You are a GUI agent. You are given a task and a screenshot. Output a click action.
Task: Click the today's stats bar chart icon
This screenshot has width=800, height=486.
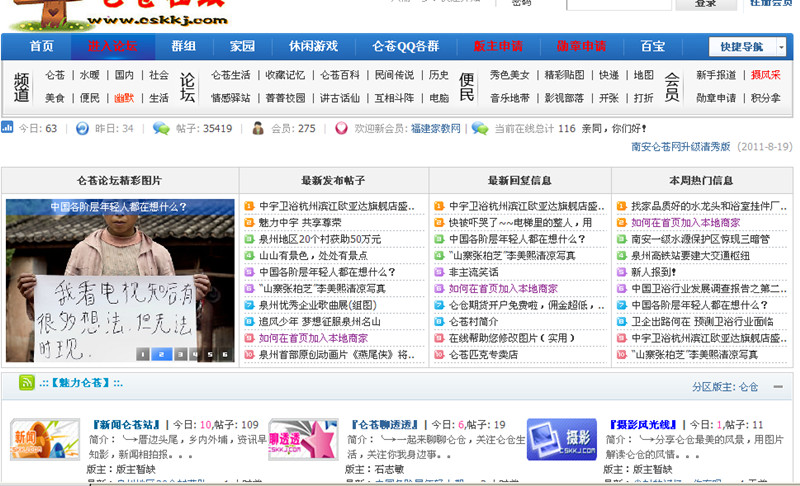[x=7, y=127]
